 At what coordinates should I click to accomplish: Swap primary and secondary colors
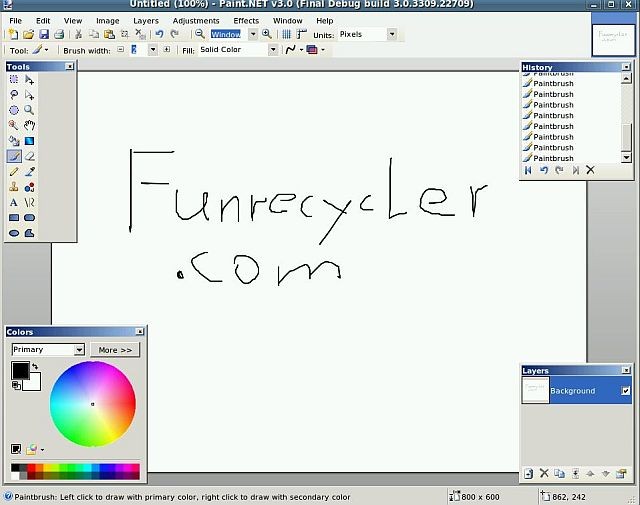pos(35,366)
